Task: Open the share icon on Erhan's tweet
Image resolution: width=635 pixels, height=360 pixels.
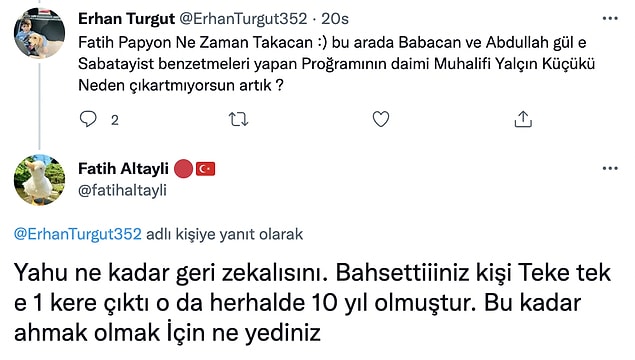Action: click(x=523, y=119)
